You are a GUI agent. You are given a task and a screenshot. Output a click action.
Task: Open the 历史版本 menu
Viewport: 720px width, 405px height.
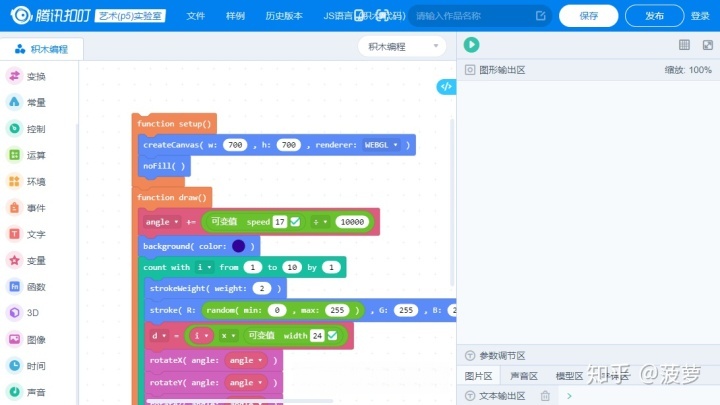[284, 16]
